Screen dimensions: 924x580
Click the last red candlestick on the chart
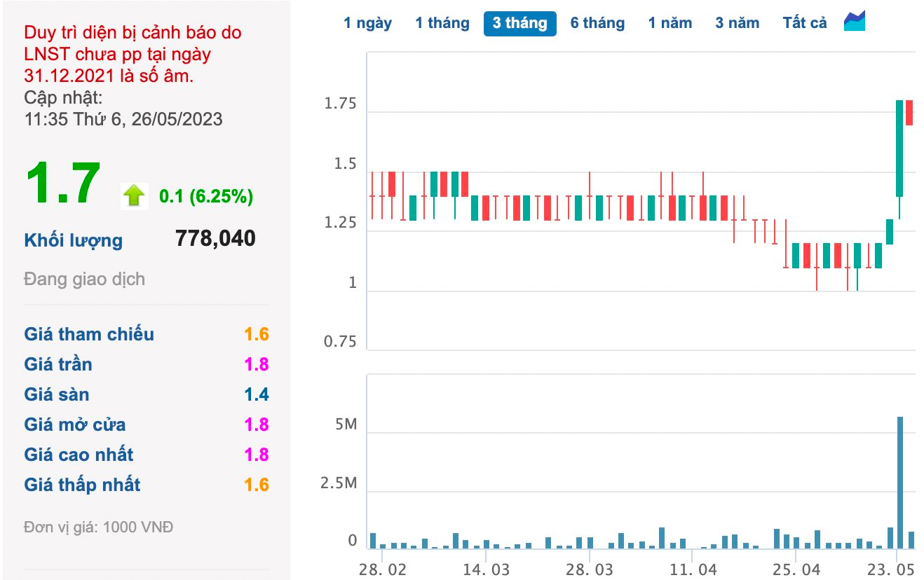[909, 113]
